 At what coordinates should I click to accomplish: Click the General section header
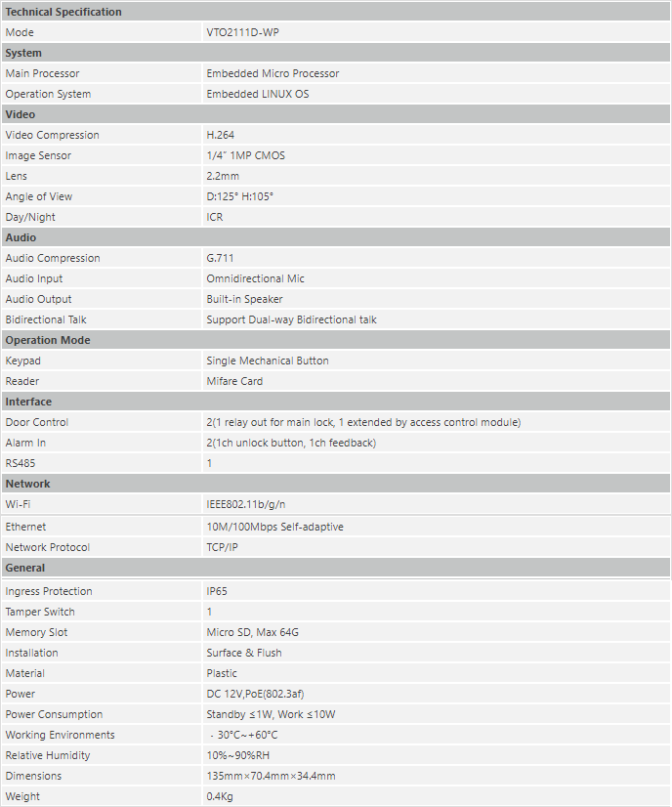(335, 568)
